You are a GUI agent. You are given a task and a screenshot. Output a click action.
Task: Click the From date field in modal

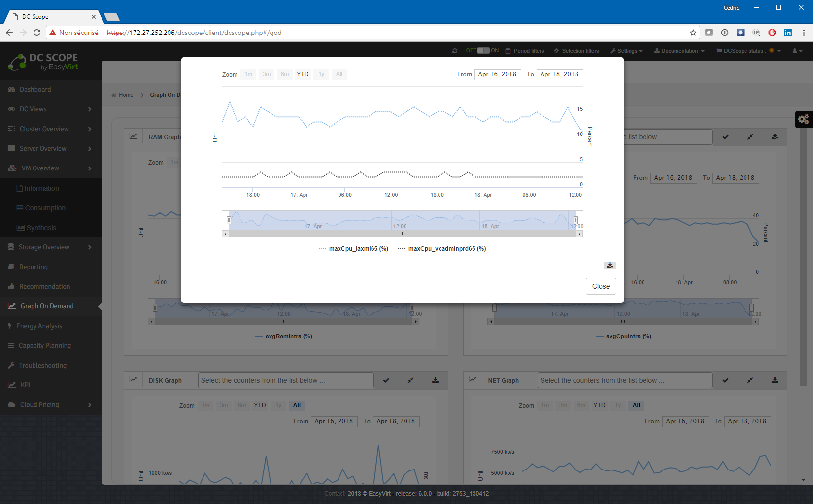tap(497, 74)
